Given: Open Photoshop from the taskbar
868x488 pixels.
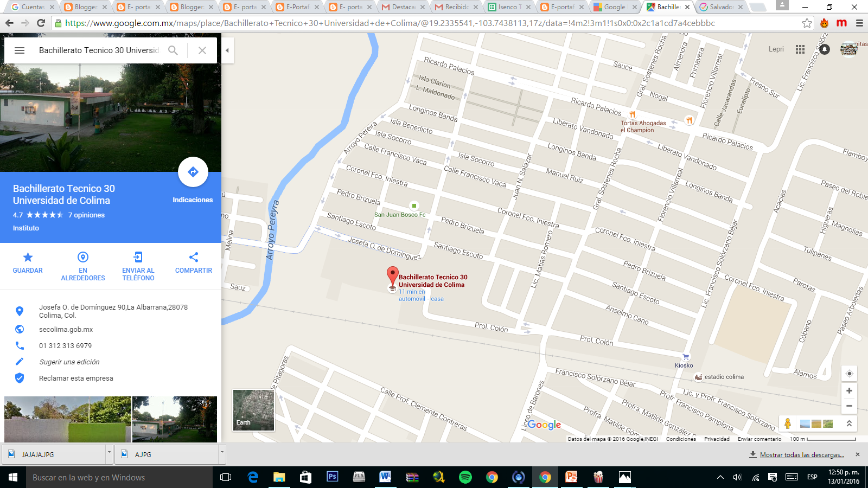Looking at the screenshot, I should pyautogui.click(x=333, y=477).
